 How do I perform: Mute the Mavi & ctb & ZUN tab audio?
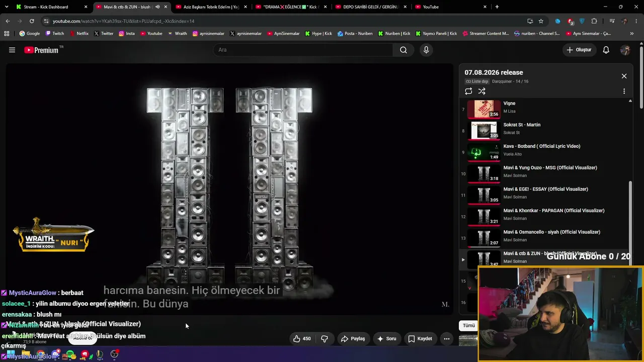pyautogui.click(x=157, y=7)
